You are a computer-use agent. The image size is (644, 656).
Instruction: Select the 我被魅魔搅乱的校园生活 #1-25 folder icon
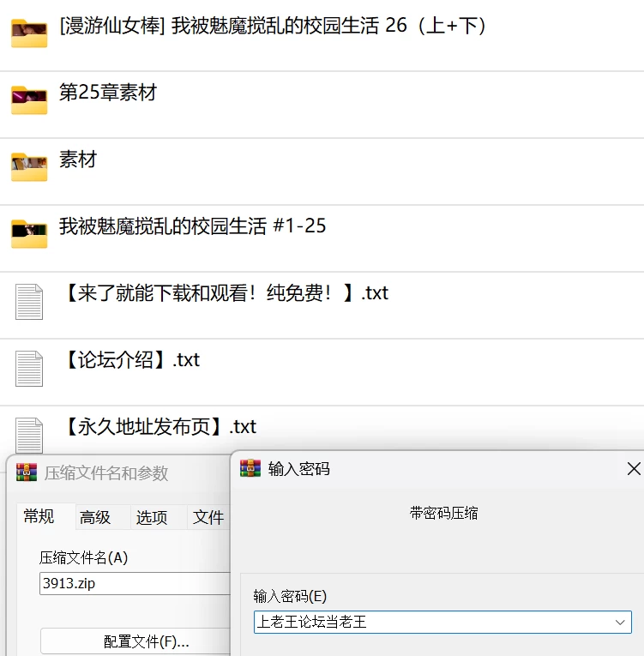(x=29, y=234)
